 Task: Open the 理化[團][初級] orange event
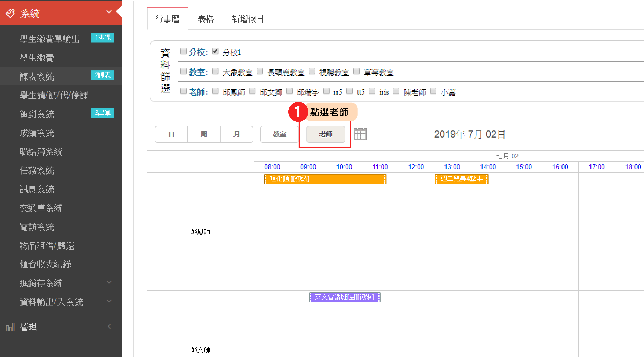click(325, 179)
